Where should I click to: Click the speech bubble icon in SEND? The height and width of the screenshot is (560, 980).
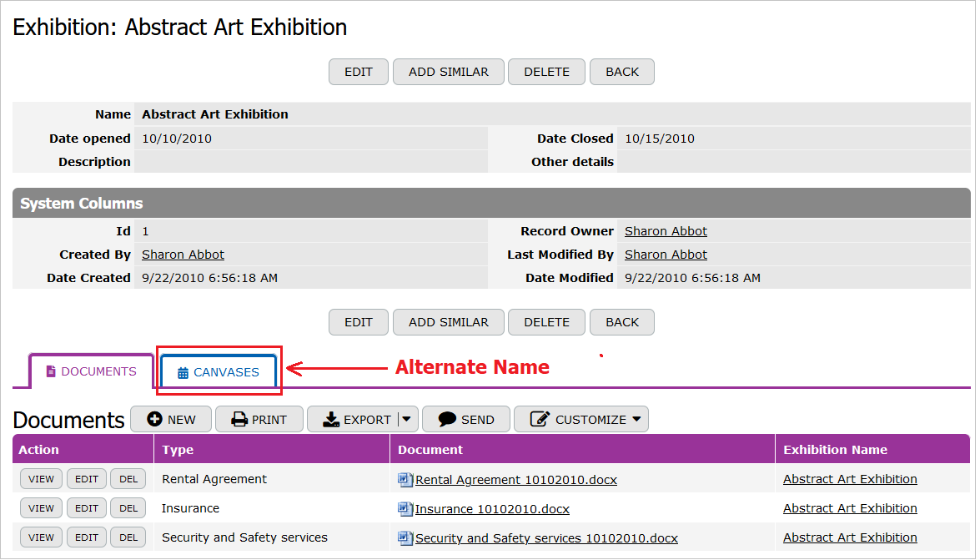point(447,419)
